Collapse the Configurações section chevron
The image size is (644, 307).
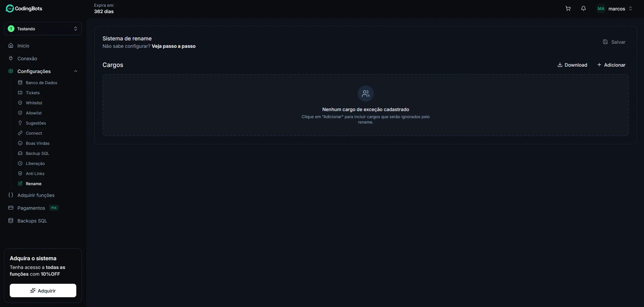point(76,71)
